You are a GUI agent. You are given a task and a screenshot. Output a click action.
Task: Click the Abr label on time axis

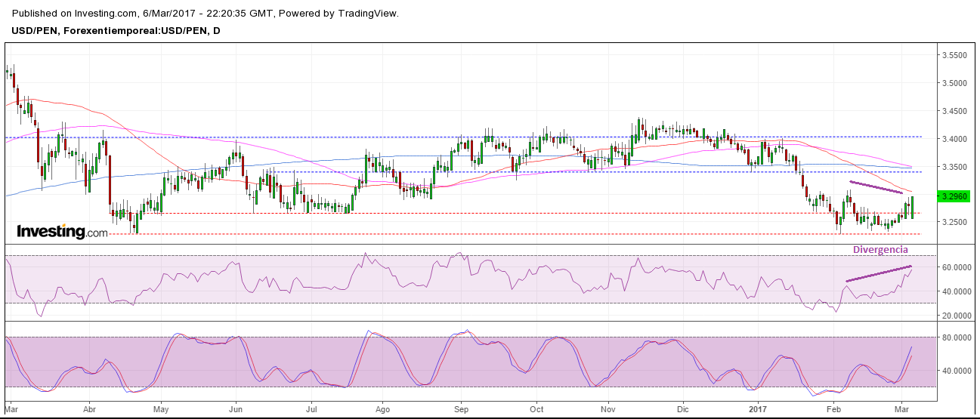88,409
